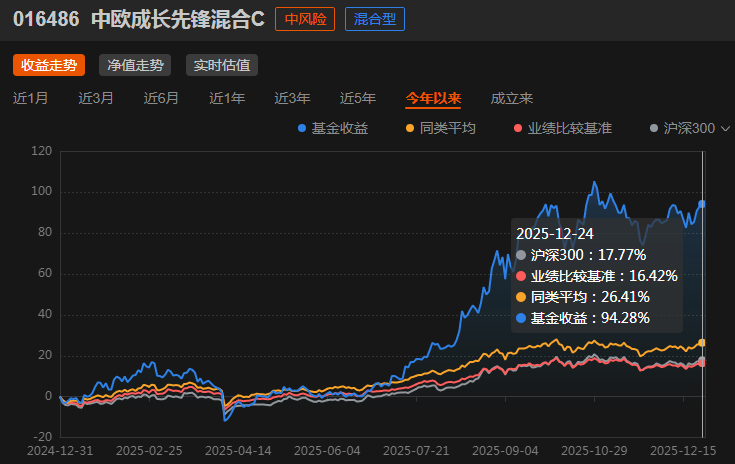Click x-axis label 2025-12-15
The width and height of the screenshot is (735, 464).
(x=683, y=451)
